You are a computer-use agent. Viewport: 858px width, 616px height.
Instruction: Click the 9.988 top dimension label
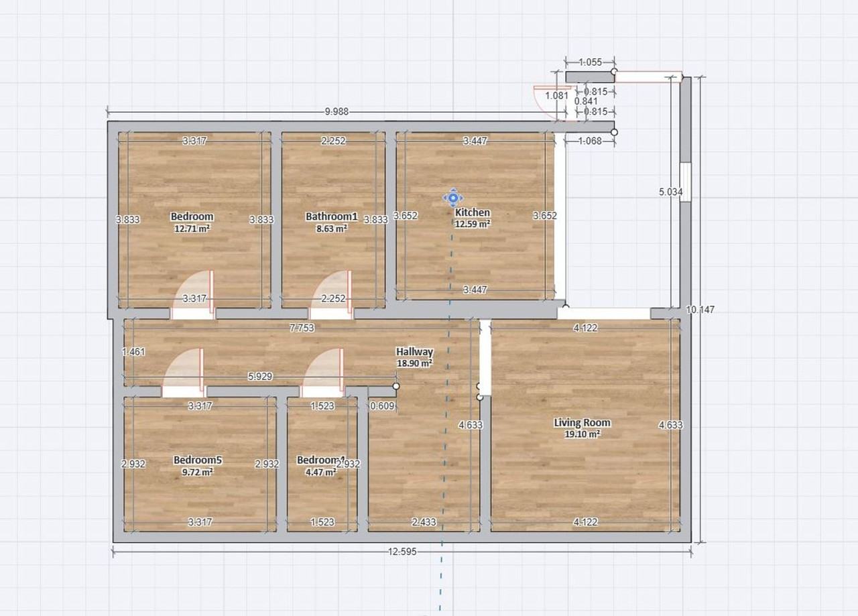pos(336,112)
